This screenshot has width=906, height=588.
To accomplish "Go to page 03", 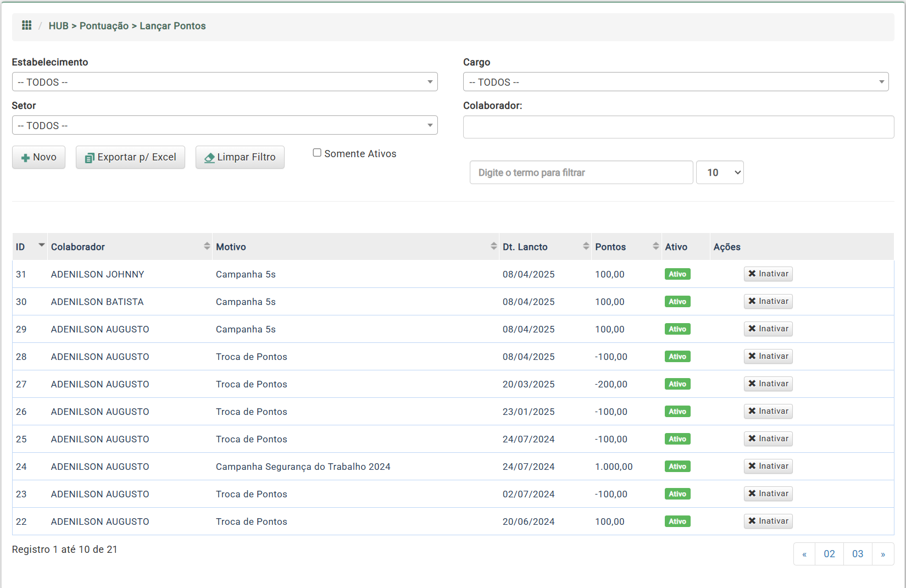I will click(x=858, y=554).
